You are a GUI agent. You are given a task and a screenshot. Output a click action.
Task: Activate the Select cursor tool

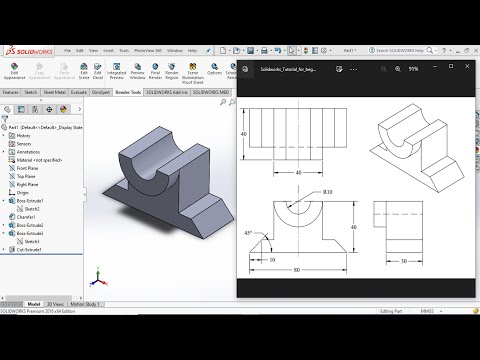click(292, 51)
